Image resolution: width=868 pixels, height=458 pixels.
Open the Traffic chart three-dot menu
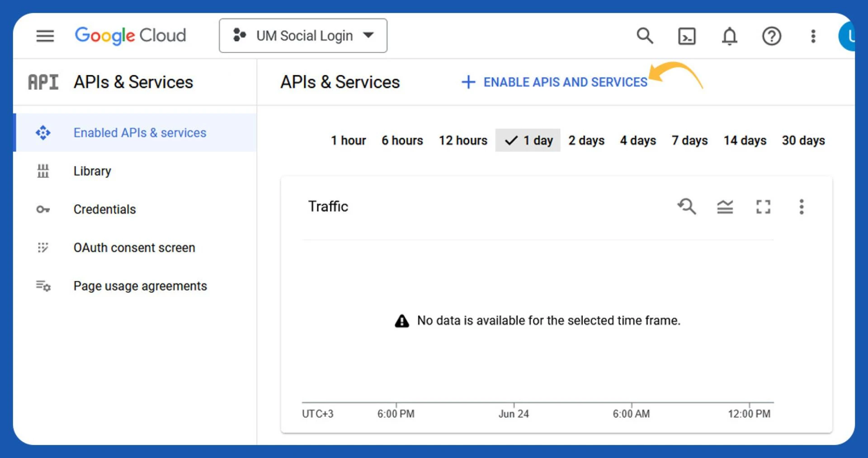click(x=801, y=207)
